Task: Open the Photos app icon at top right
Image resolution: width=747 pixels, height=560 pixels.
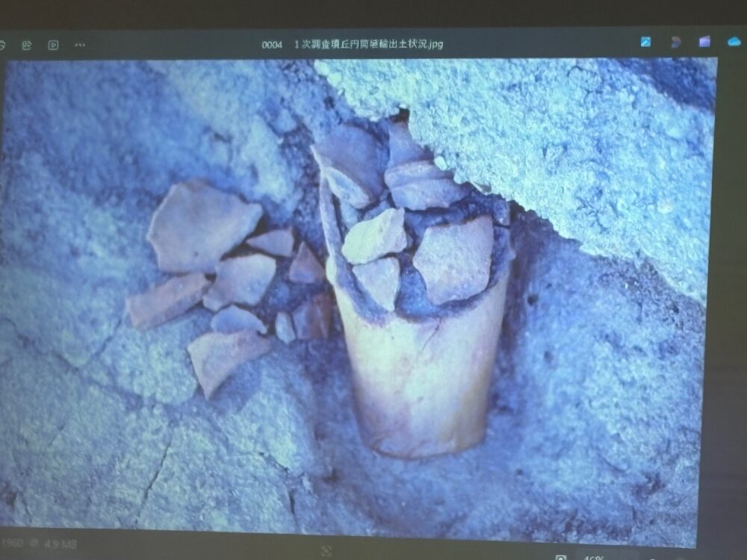Action: point(645,43)
